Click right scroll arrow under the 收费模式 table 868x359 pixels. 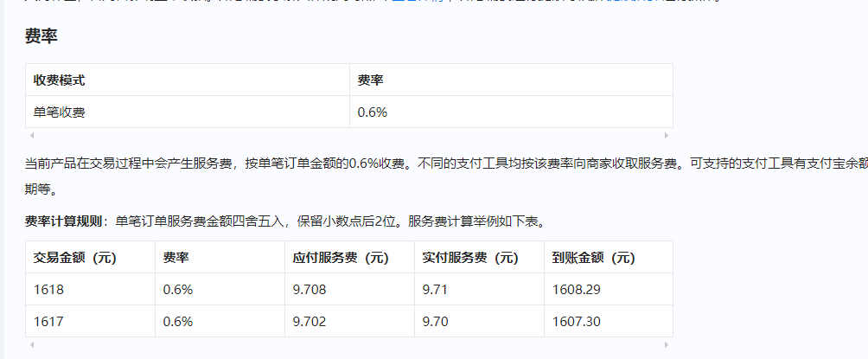666,135
